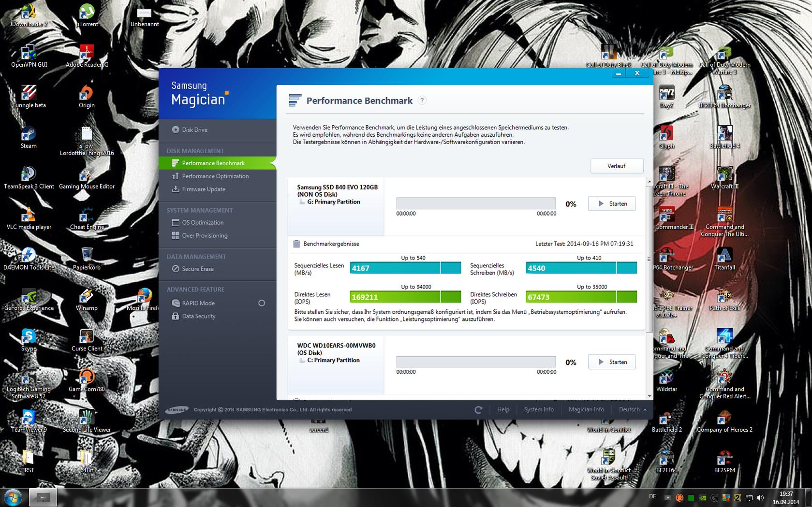This screenshot has width=812, height=507.
Task: Select Path of Exile desktop icon
Action: (724, 300)
